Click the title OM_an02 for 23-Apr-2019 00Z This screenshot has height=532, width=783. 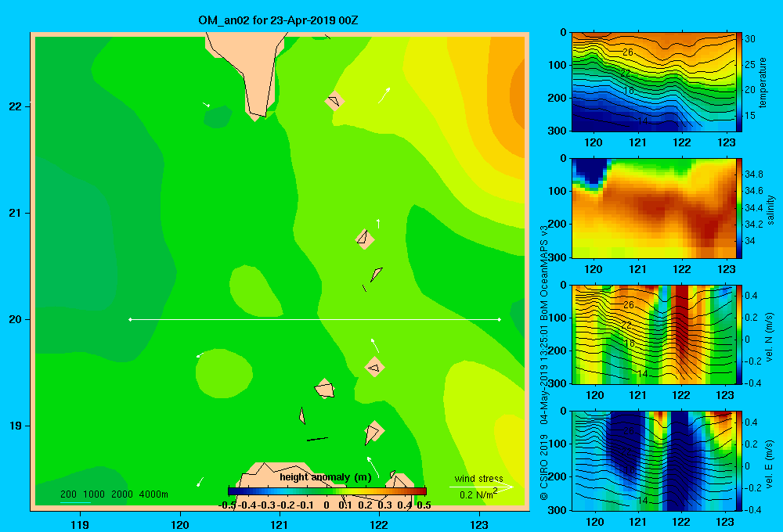278,20
